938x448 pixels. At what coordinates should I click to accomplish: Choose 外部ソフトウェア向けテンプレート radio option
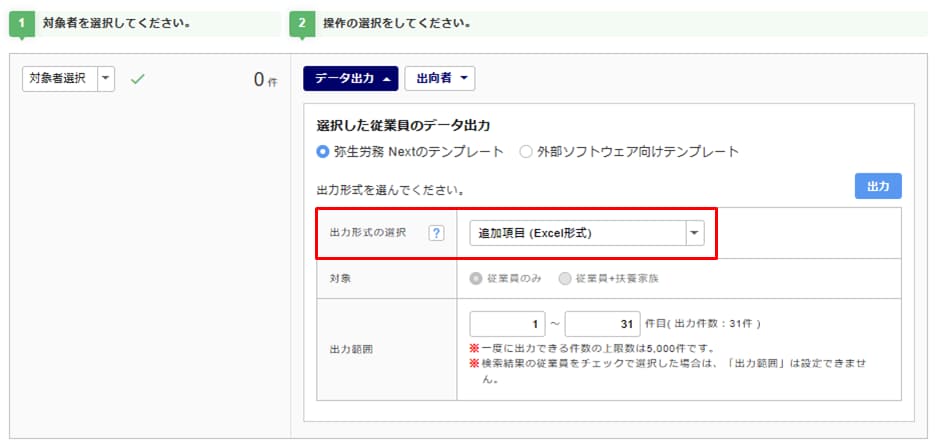click(x=526, y=152)
